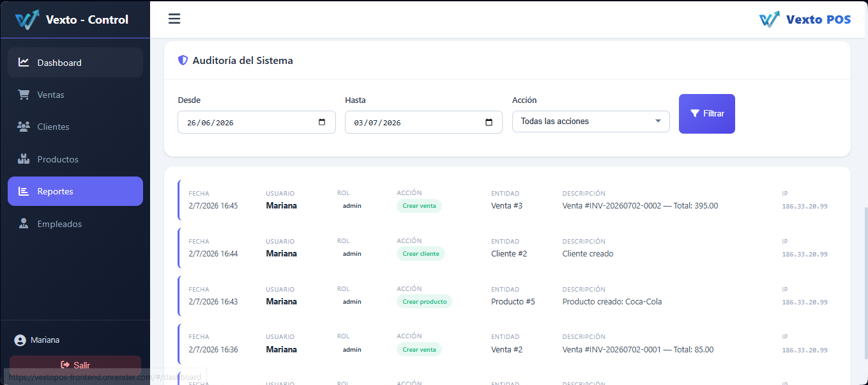
Task: Click the Mariana user avatar icon
Action: (20, 340)
